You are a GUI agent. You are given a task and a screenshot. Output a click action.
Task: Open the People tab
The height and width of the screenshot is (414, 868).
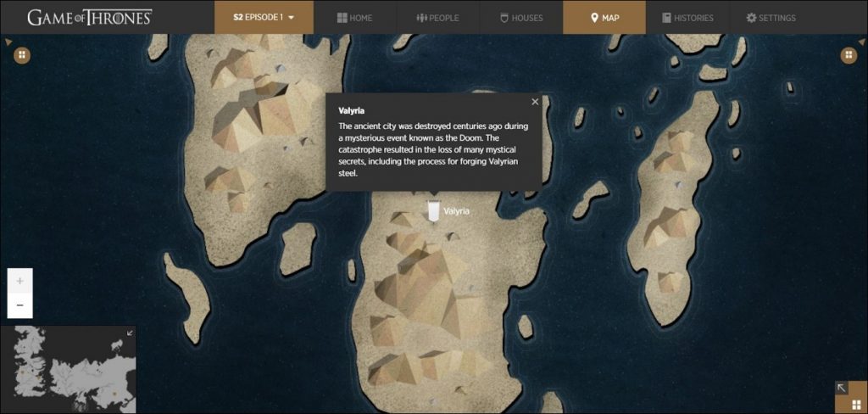tap(437, 18)
